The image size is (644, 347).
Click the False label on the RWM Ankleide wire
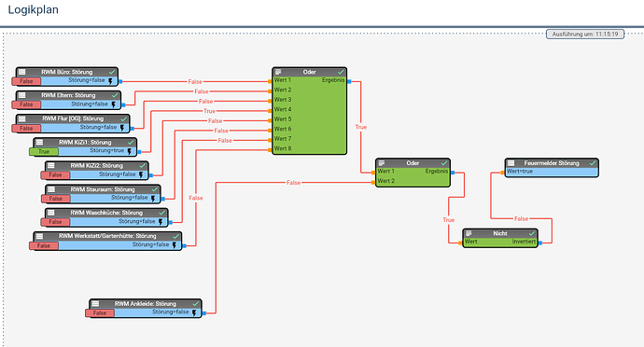click(x=293, y=182)
